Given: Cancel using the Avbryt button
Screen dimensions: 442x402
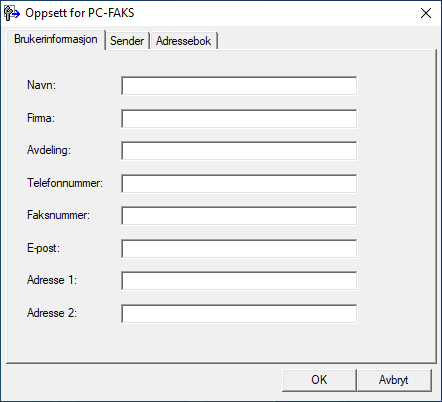Looking at the screenshot, I should 394,380.
